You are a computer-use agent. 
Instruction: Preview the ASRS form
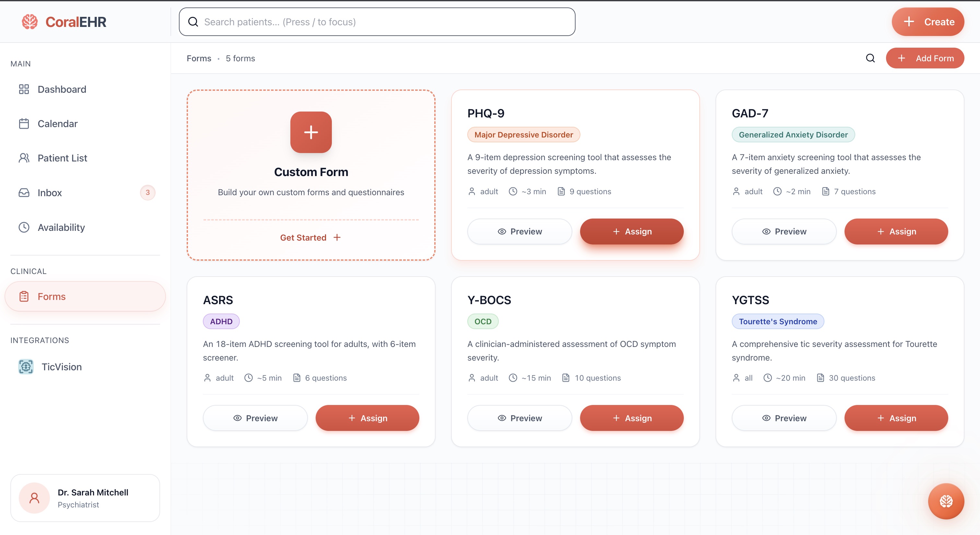(x=255, y=418)
